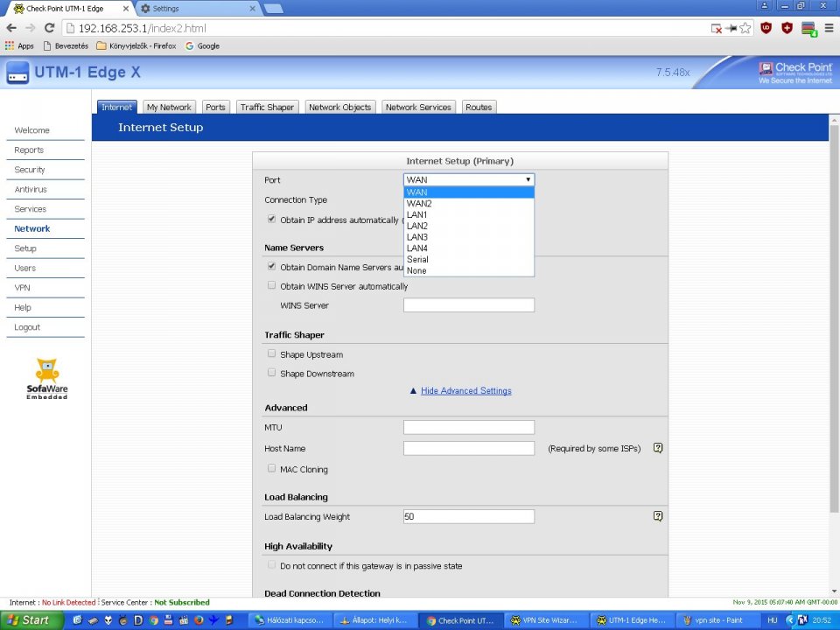This screenshot has width=840, height=630.
Task: Open the Könyvjelzők - Firefox bookmark folder
Action: (x=136, y=46)
